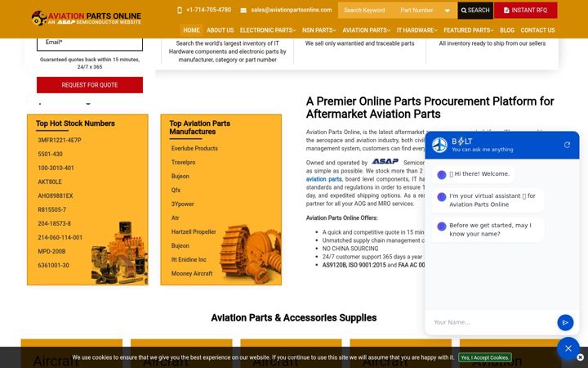Viewport: 588px width, 368px height.
Task: Open the aviation parts blue hyperlink
Action: 323,179
